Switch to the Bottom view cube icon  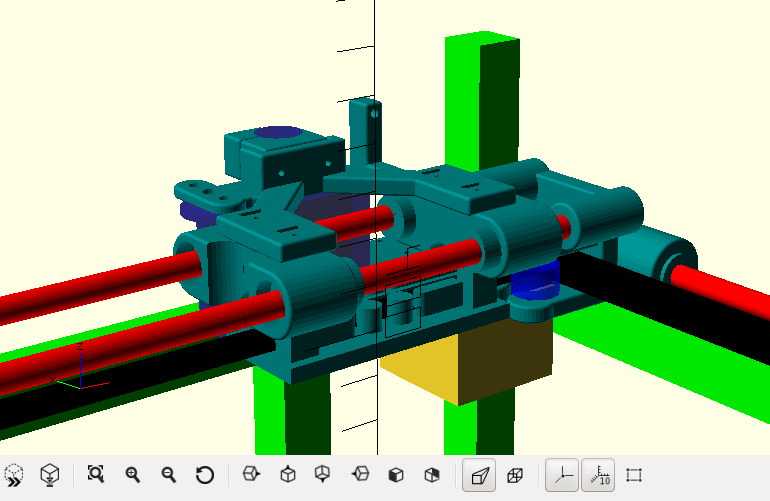coord(323,474)
